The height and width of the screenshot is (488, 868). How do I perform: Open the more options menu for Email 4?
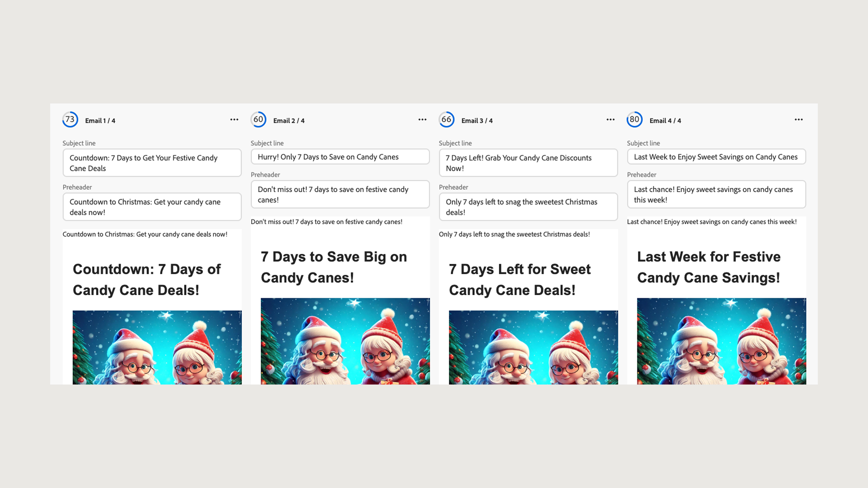[x=798, y=120]
